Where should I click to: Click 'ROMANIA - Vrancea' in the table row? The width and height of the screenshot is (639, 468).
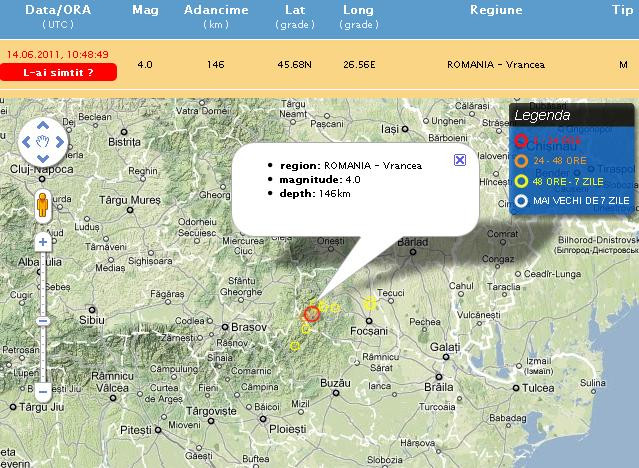click(496, 64)
